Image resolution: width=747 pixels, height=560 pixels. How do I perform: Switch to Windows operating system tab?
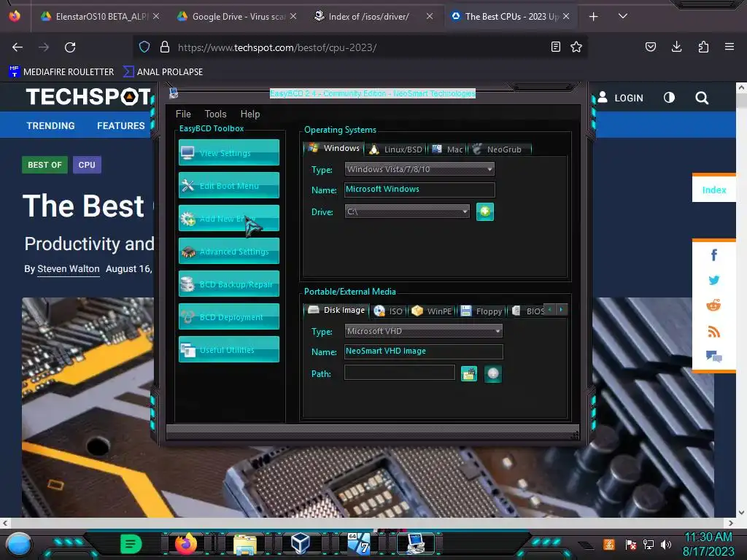click(x=333, y=148)
